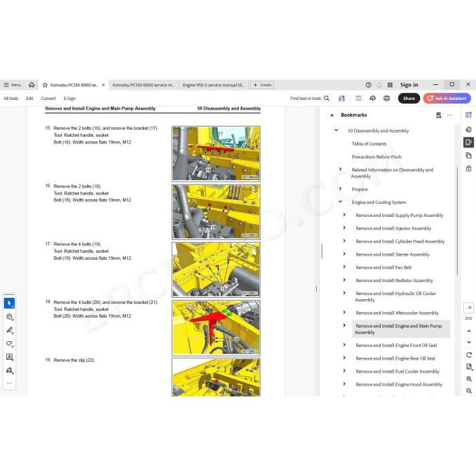
Task: Open the Home view icon
Action: (31, 85)
